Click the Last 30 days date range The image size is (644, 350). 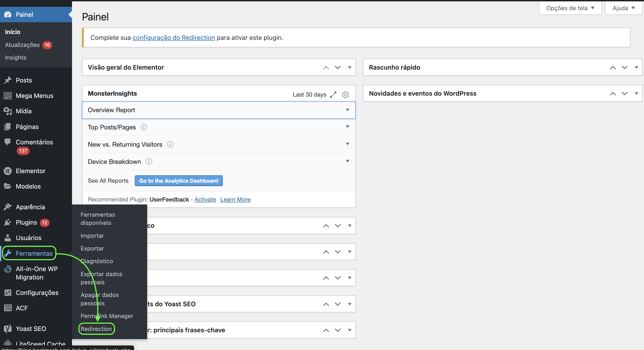(x=310, y=95)
